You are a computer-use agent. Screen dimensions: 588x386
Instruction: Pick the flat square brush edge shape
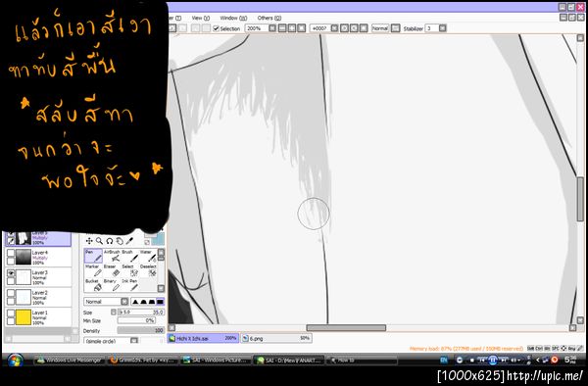point(160,302)
